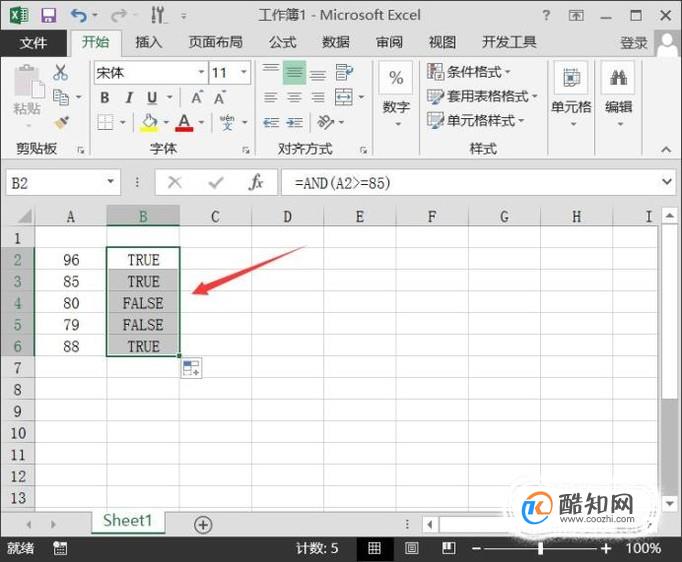The image size is (682, 562).
Task: Open the 数字 number format group
Action: pyautogui.click(x=396, y=97)
